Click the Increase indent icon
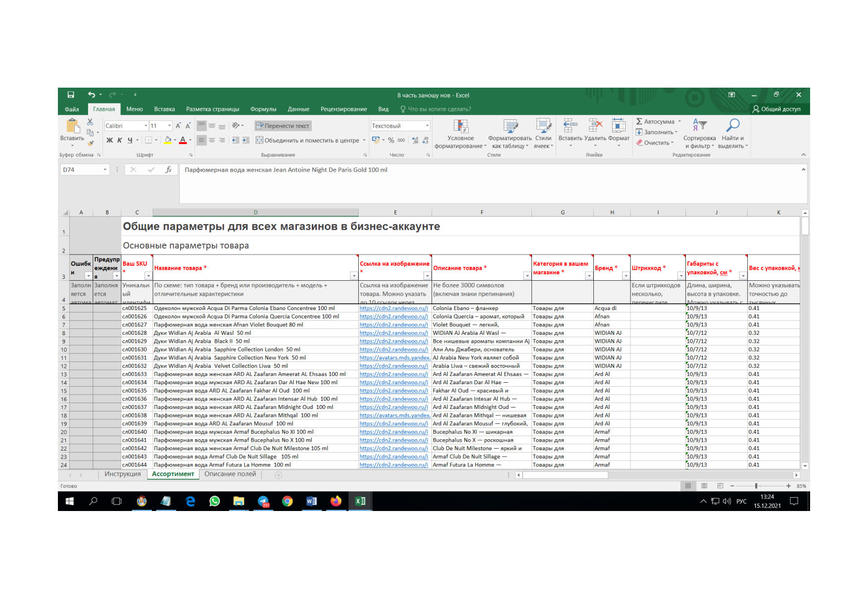 (246, 140)
